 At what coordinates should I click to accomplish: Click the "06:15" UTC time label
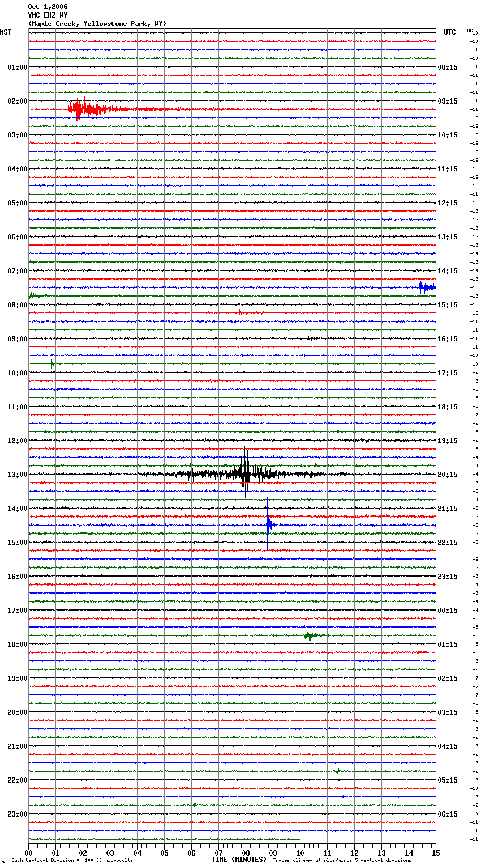coord(448,814)
